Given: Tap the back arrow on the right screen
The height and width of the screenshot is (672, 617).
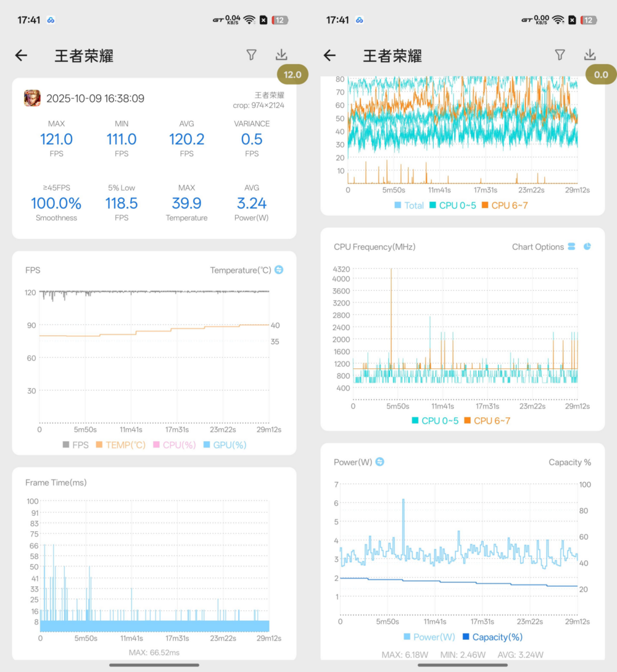Looking at the screenshot, I should pos(330,56).
